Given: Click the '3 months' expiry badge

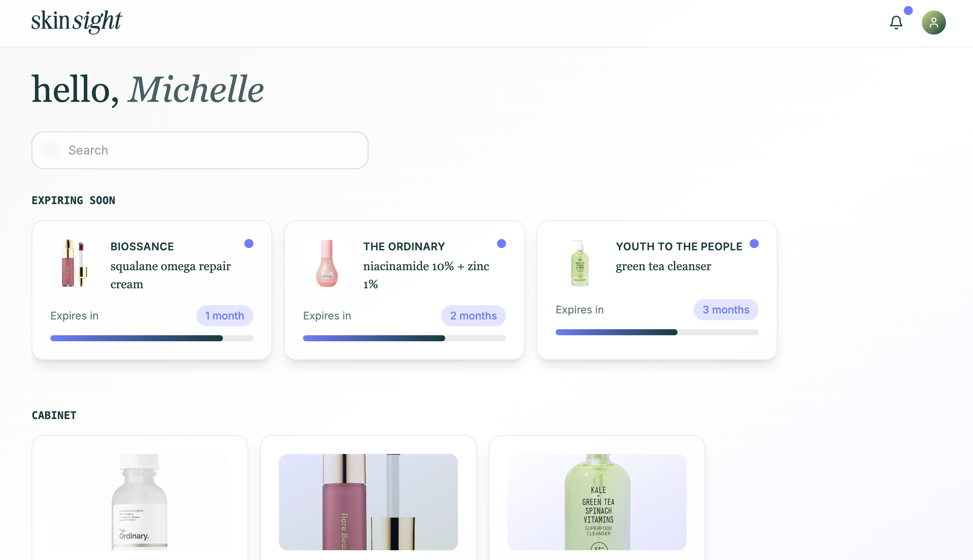Looking at the screenshot, I should point(726,310).
